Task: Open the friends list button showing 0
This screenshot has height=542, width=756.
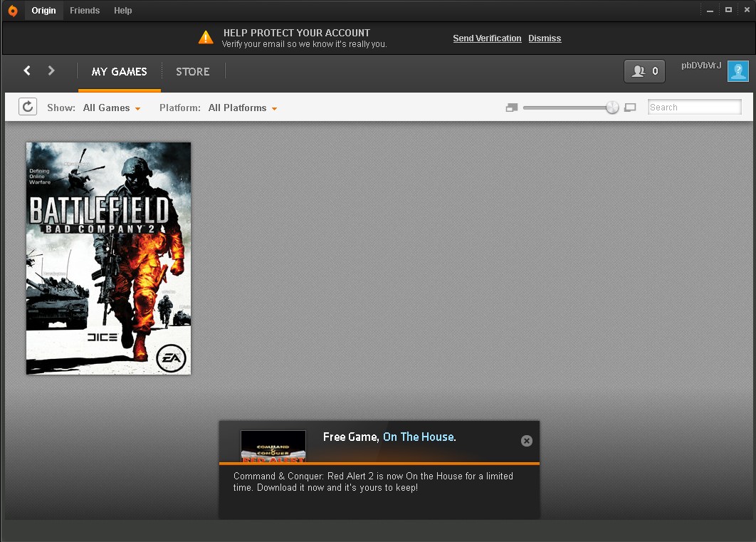Action: pyautogui.click(x=644, y=71)
